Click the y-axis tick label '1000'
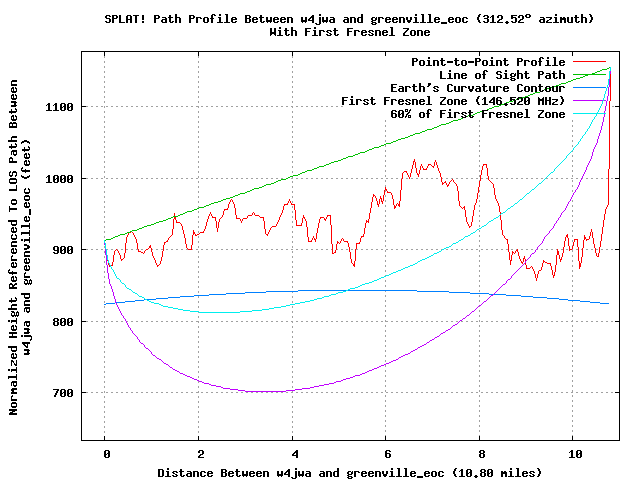The width and height of the screenshot is (640, 480). pos(59,179)
